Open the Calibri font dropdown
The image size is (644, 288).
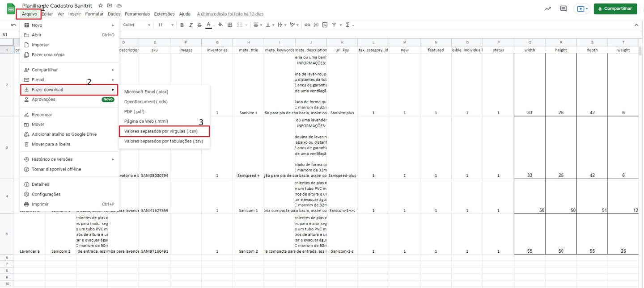[x=137, y=25]
